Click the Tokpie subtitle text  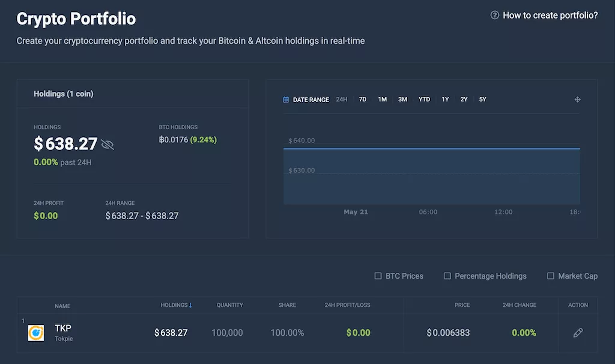64,339
